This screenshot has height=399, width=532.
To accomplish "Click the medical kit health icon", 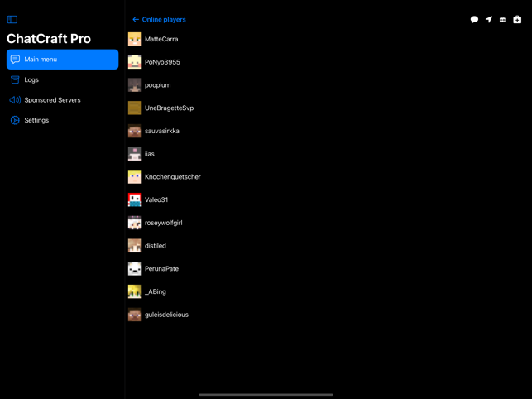I will (x=517, y=19).
